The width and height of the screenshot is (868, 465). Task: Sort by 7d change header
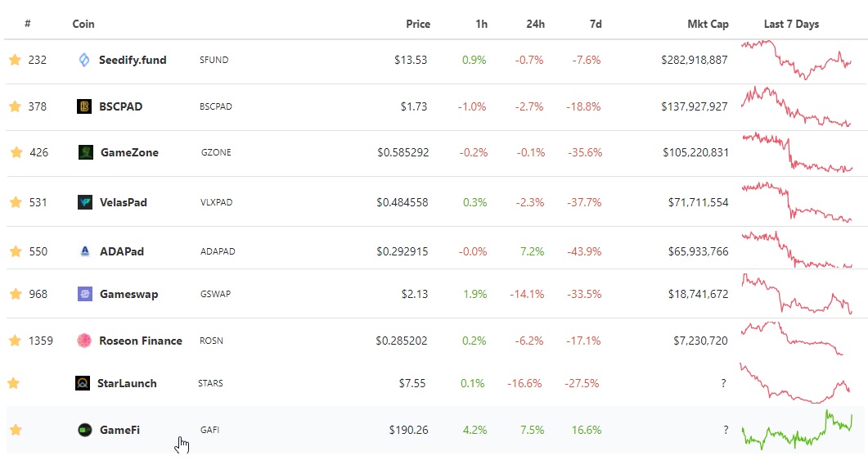pos(596,24)
